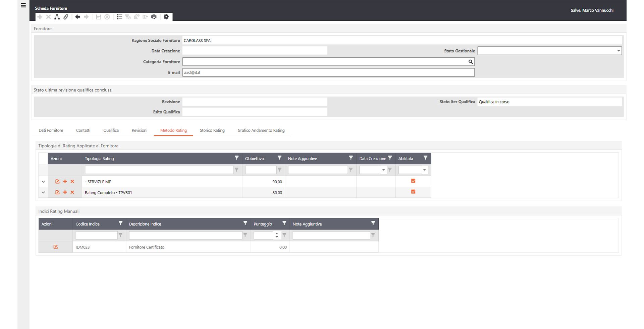The width and height of the screenshot is (644, 329).
Task: Switch to the Dati Fornitore tab
Action: [x=51, y=130]
